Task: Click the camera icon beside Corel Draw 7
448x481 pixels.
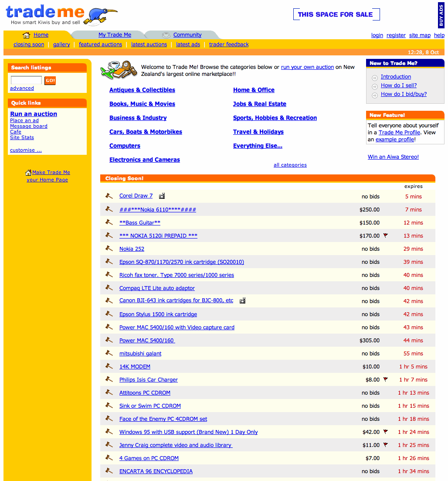Action: tap(162, 196)
